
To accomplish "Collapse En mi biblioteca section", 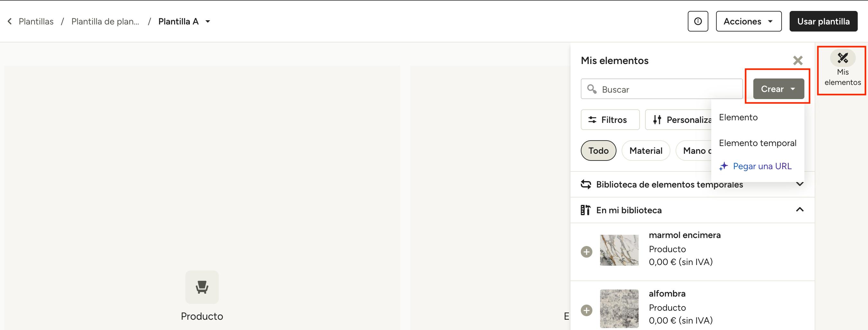I will pos(800,209).
